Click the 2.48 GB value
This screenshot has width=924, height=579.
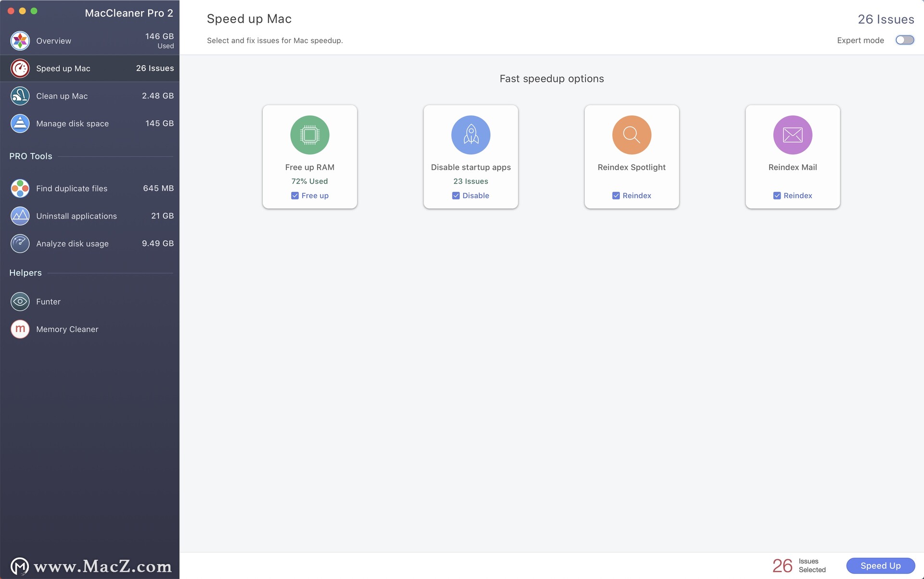click(x=158, y=96)
